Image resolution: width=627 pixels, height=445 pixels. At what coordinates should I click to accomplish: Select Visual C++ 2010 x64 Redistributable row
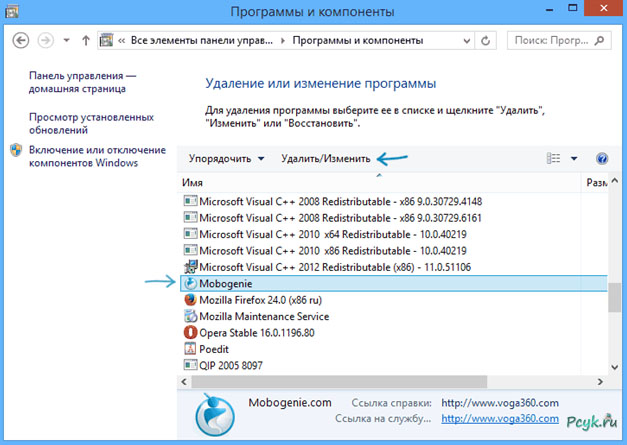coord(394,234)
